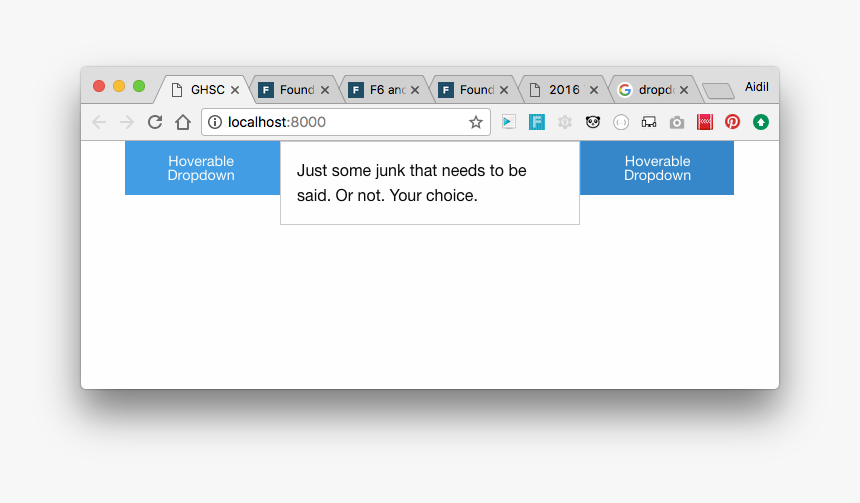Click the gray gear extension icon
Viewport: 860px width, 503px height.
coord(565,122)
